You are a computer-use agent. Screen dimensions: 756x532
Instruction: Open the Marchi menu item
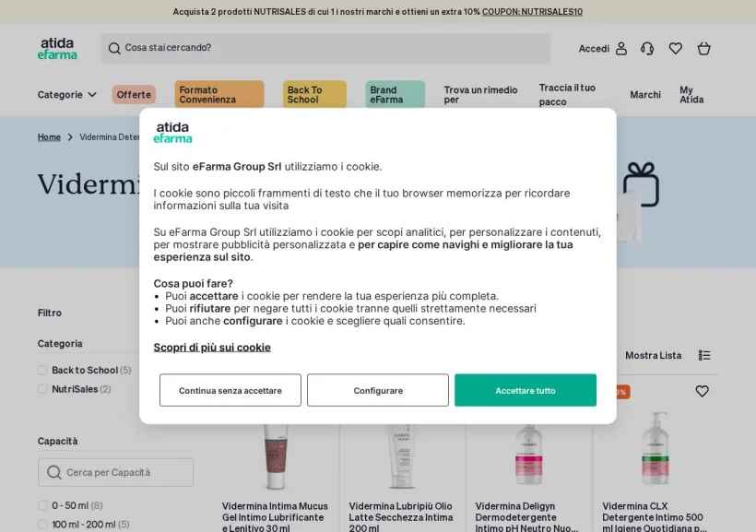click(x=645, y=95)
